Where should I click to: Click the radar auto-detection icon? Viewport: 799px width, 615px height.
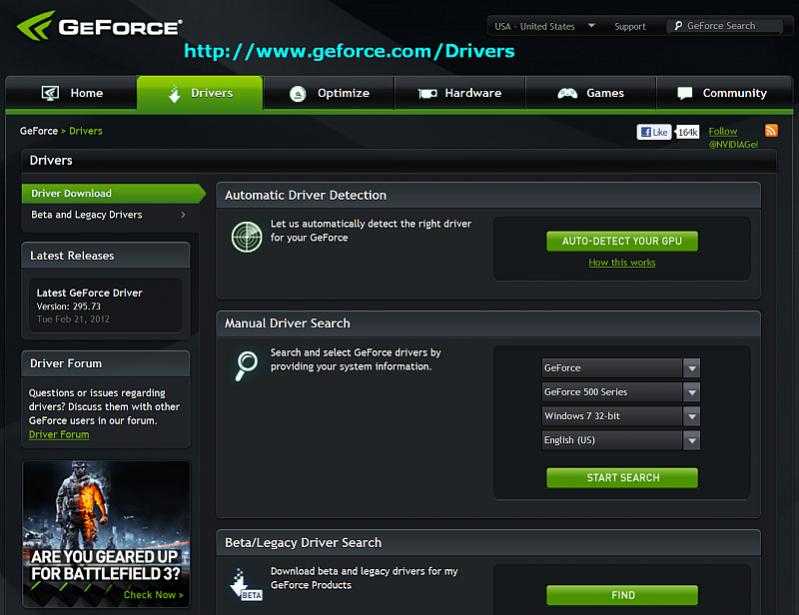click(x=247, y=237)
